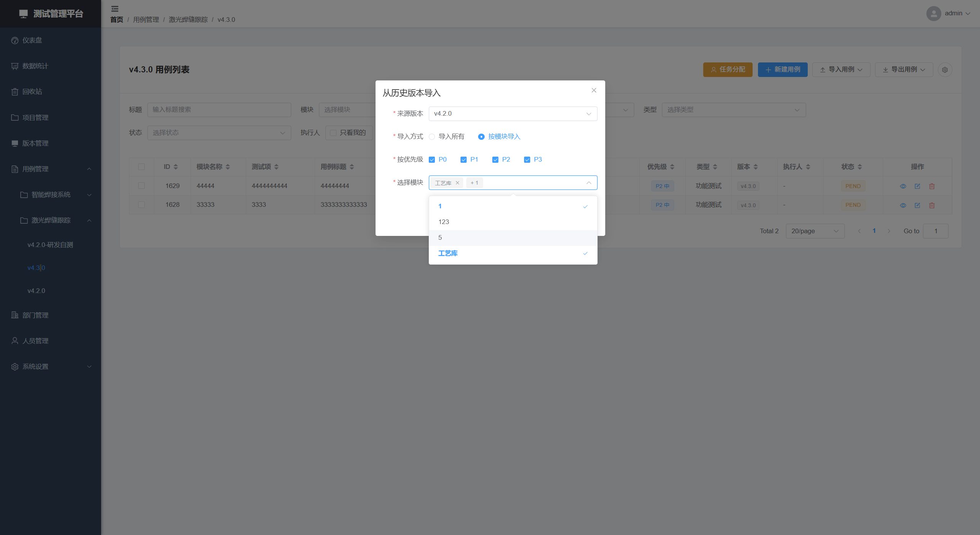Collapse the 选择模块 multi-select arrow
980x535 pixels.
588,183
